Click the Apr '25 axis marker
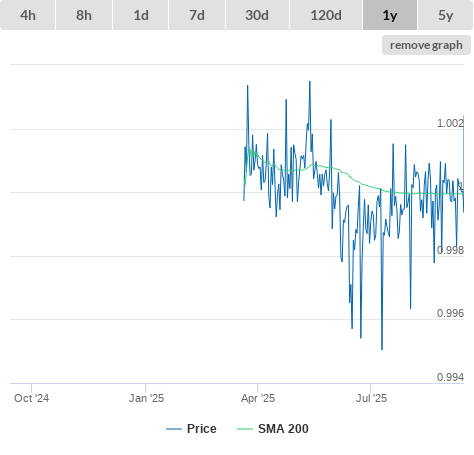Viewport: 474px width, 455px height. point(258,398)
